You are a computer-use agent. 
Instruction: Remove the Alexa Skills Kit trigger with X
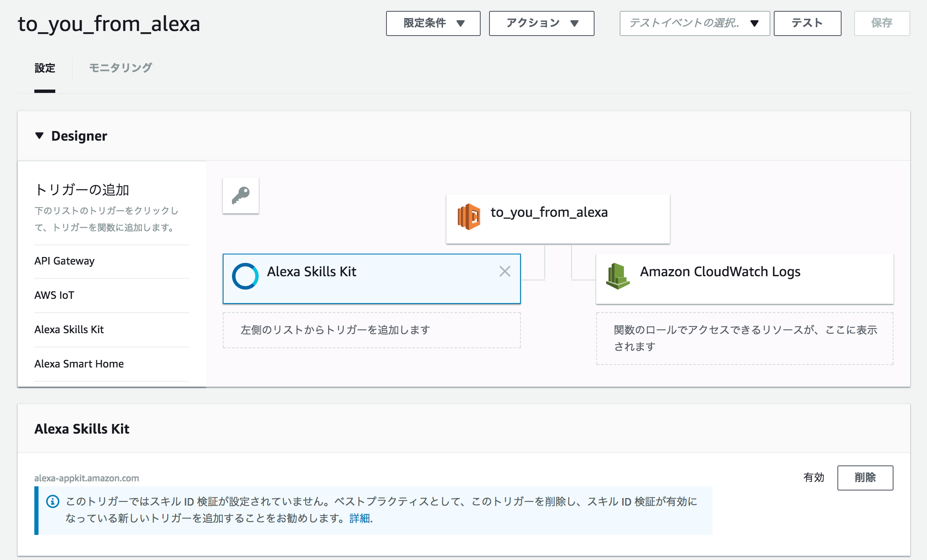click(505, 271)
